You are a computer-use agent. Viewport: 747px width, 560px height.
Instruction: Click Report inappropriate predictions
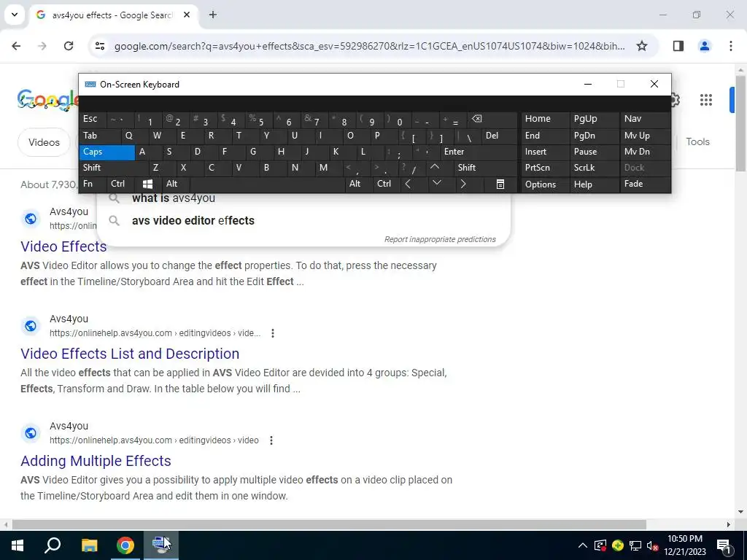point(440,239)
